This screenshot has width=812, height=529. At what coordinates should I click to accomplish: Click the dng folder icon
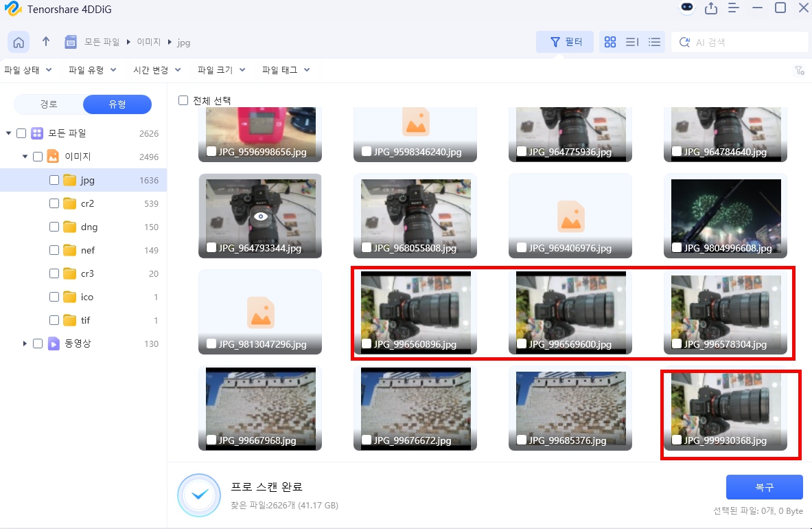(70, 227)
